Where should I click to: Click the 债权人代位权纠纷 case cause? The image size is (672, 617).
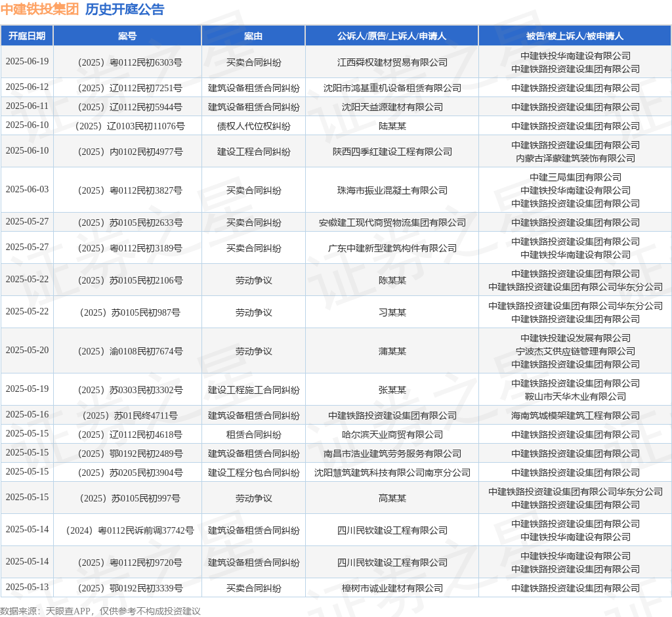click(x=253, y=127)
